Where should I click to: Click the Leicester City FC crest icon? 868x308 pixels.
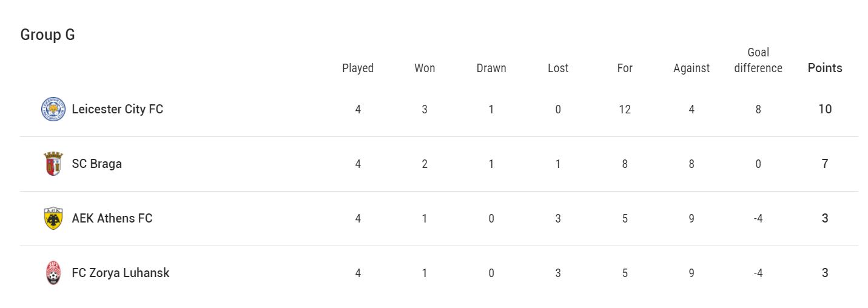point(53,110)
